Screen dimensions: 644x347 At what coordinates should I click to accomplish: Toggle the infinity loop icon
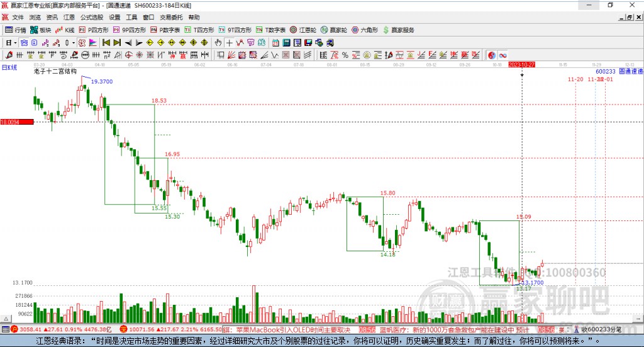pos(502,55)
